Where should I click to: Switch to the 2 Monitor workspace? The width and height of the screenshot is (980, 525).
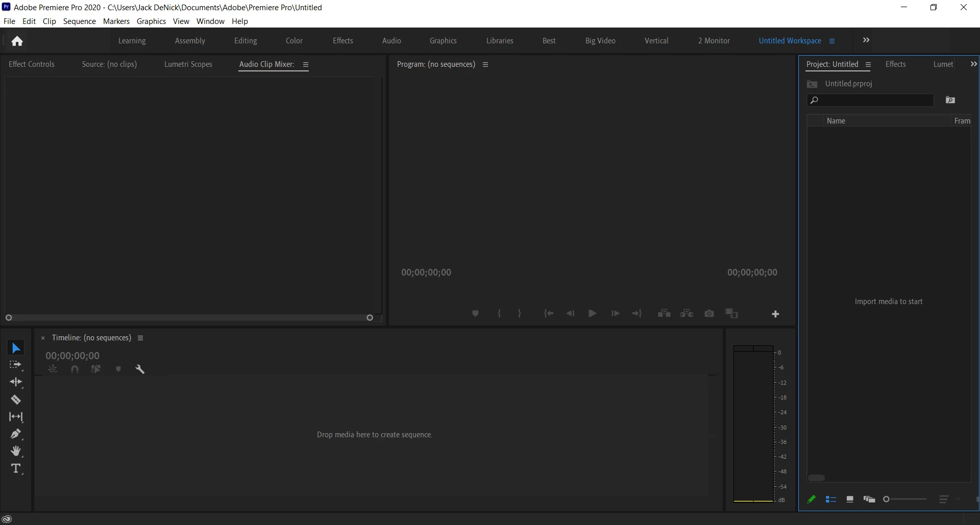pos(714,41)
